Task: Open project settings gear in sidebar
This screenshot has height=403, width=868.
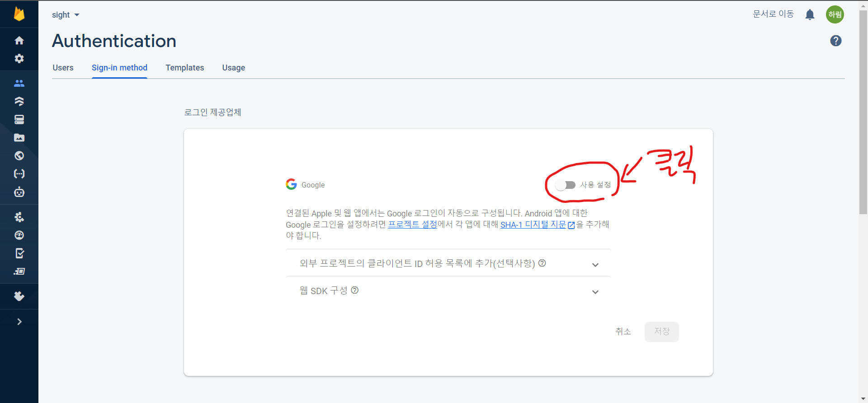Action: (x=19, y=59)
